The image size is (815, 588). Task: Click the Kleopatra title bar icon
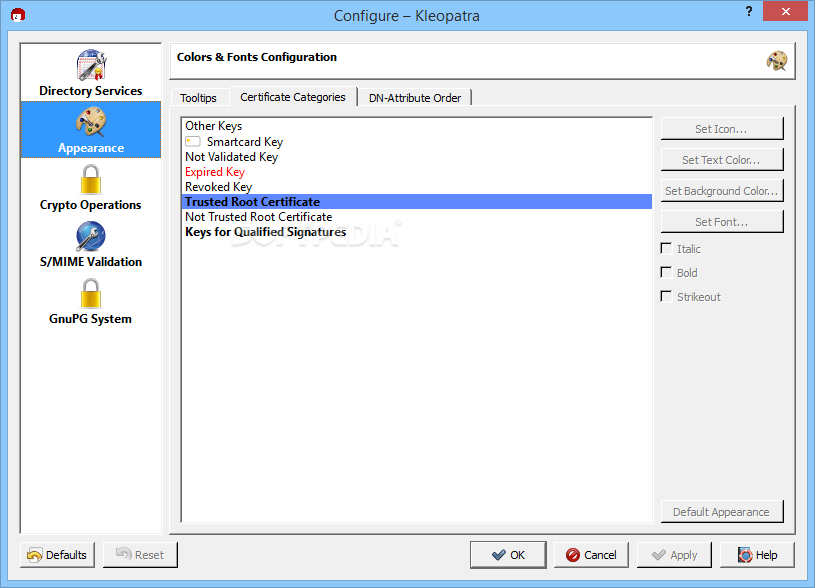[x=18, y=15]
